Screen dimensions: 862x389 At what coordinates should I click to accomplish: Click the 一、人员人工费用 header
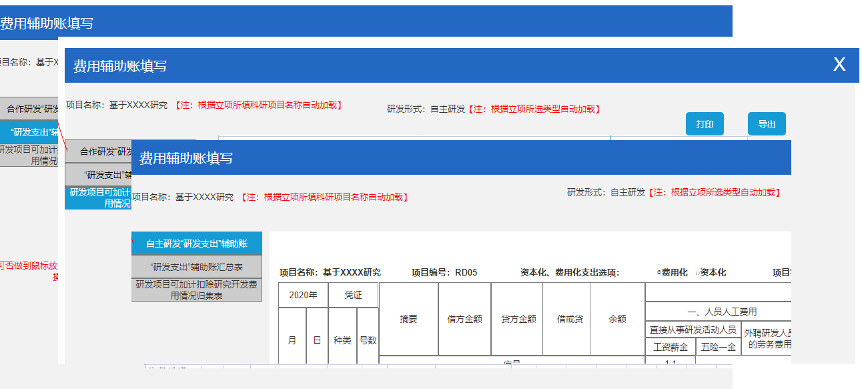719,312
